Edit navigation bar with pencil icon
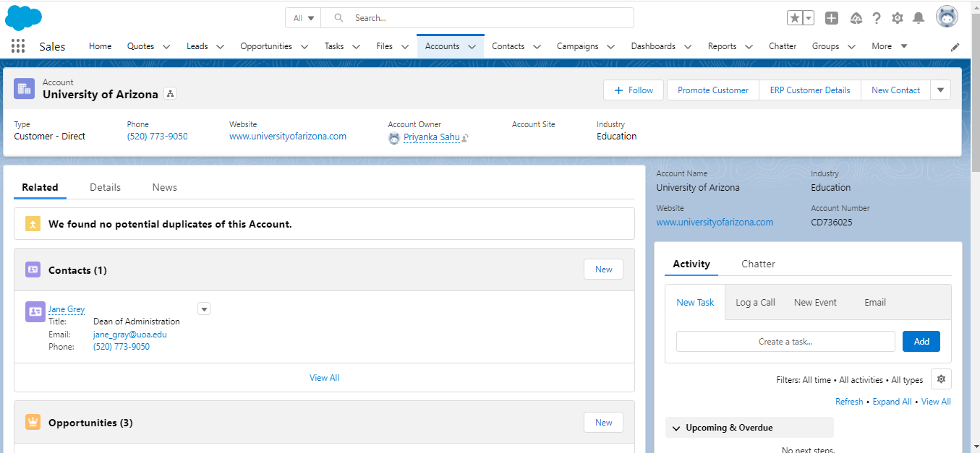Screen dimensions: 980x453 tap(955, 47)
